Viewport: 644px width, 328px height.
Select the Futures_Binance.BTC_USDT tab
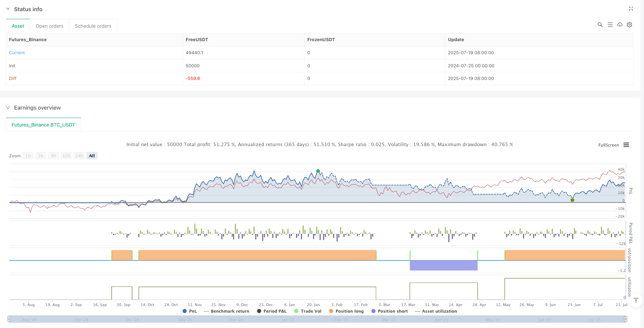point(43,125)
